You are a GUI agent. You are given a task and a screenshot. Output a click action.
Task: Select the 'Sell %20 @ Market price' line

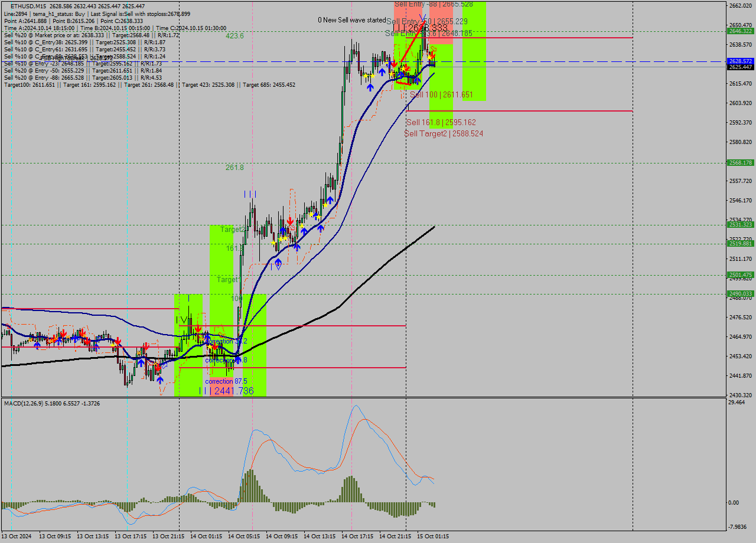coord(92,35)
